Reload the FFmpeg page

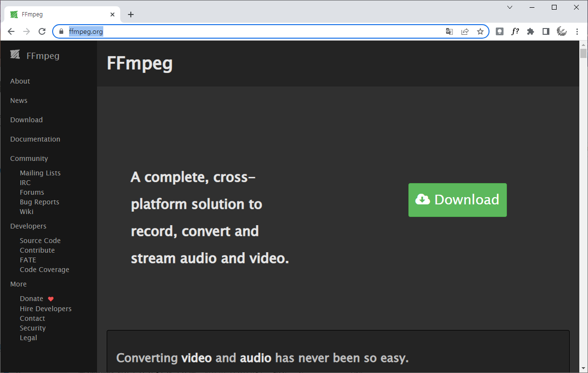point(42,31)
